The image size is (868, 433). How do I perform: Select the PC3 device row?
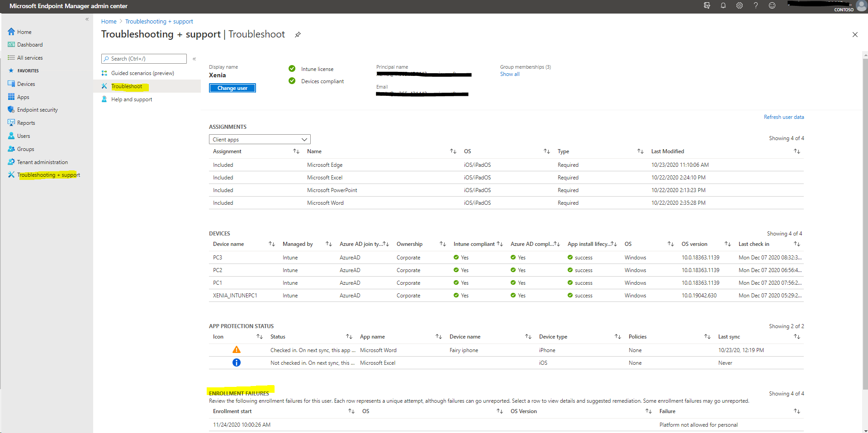coord(506,258)
